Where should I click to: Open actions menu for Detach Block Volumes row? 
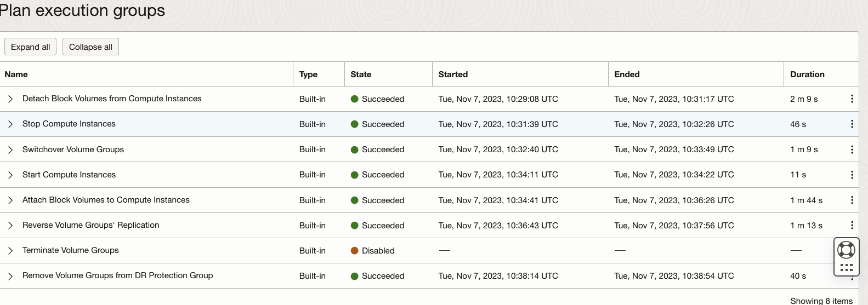852,99
